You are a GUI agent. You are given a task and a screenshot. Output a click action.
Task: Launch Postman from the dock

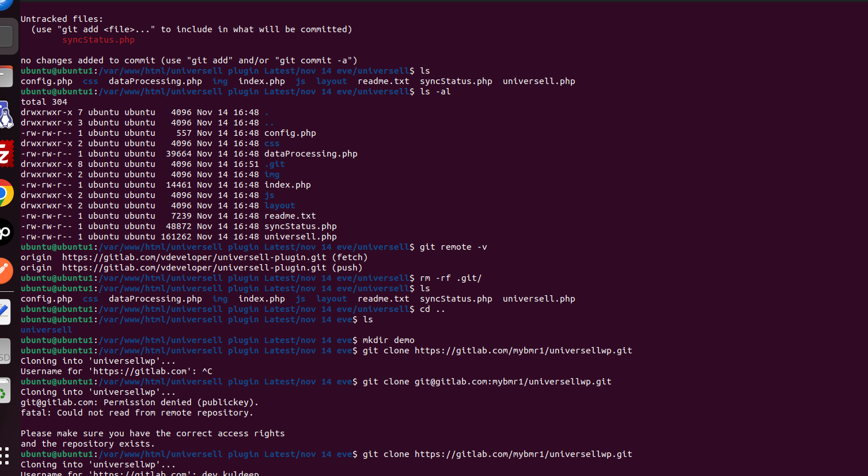(5, 271)
